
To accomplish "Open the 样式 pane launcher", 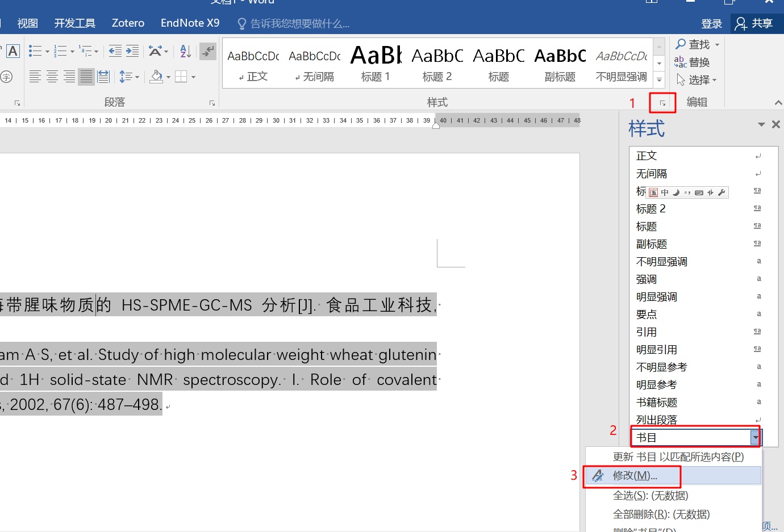I will (662, 103).
